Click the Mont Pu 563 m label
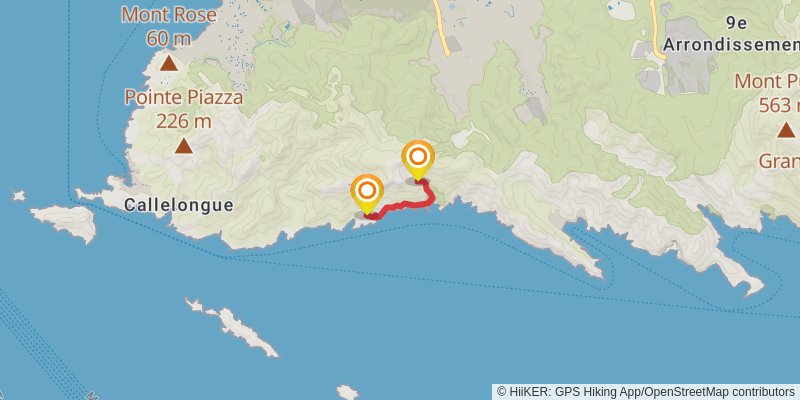This screenshot has height=400, width=800. click(767, 93)
